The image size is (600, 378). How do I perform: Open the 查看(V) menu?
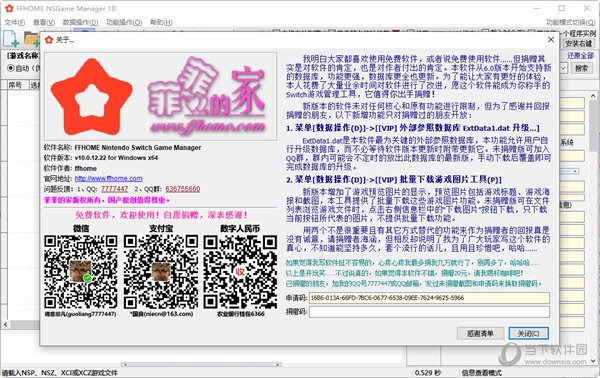(44, 23)
